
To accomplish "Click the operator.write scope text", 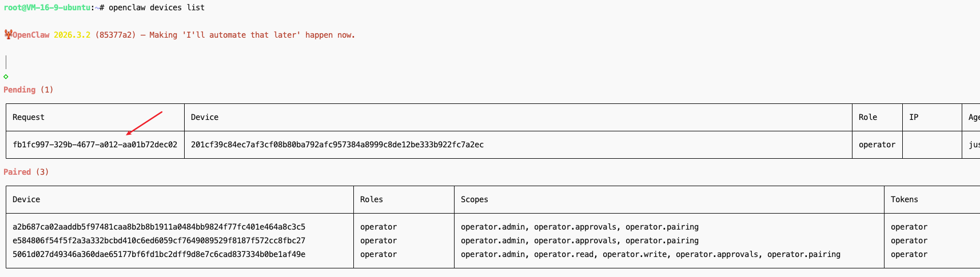I will point(636,254).
